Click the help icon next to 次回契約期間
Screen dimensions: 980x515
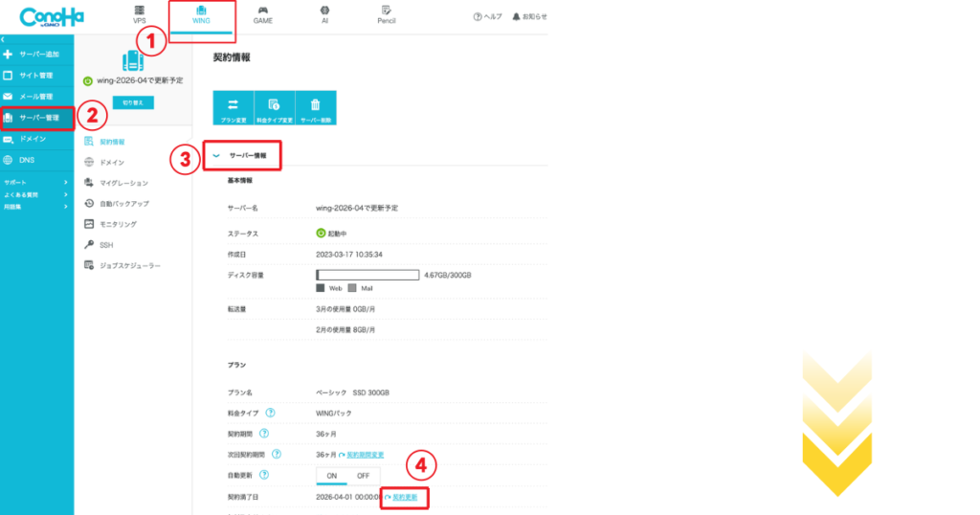point(277,455)
